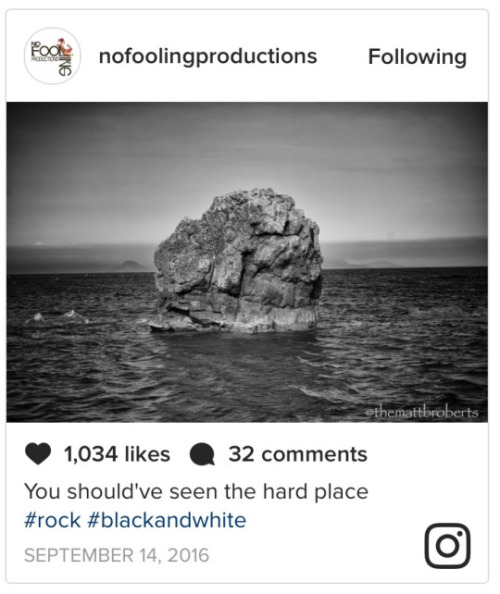
Task: Toggle the Following button
Action: 417,57
